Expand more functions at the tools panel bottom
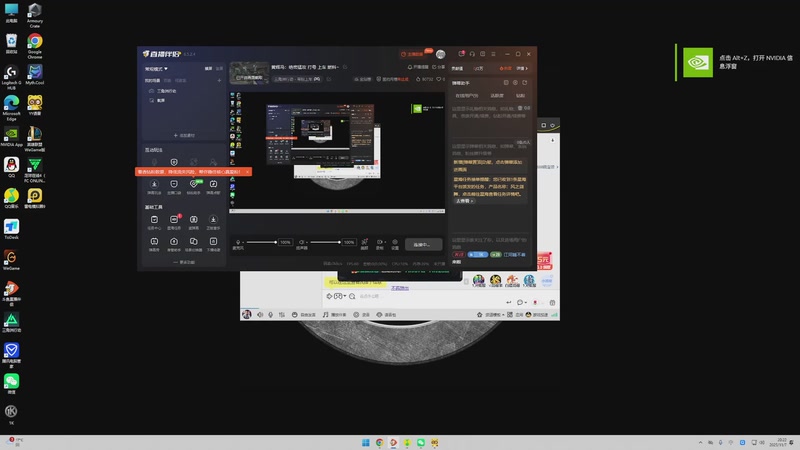The width and height of the screenshot is (800, 450). 184,262
